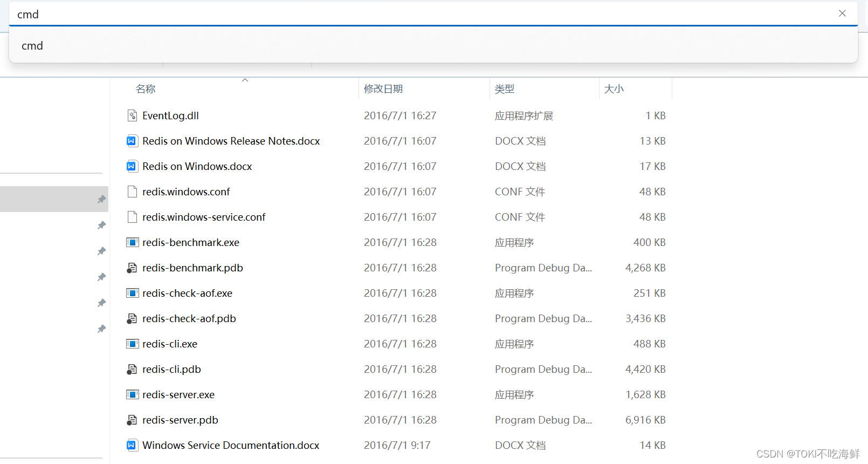Select the redis-server.pdb file name
Image resolution: width=868 pixels, height=464 pixels.
point(180,420)
